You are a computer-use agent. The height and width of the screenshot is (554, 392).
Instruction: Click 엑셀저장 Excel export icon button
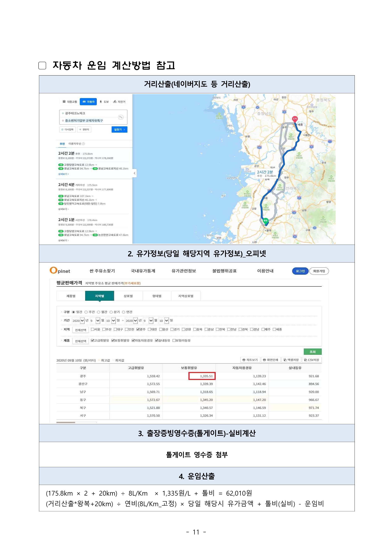coord(291,360)
